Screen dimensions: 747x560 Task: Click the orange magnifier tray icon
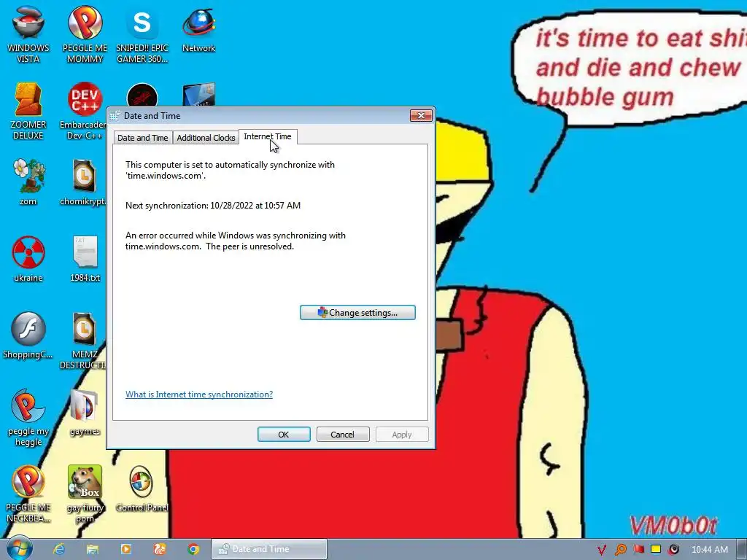click(620, 550)
